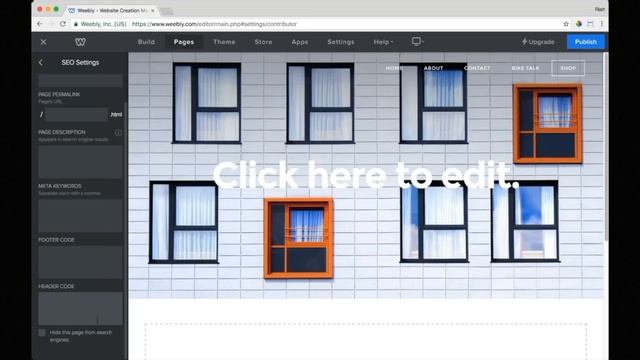
Task: Switch to the Store tab
Action: pyautogui.click(x=263, y=42)
